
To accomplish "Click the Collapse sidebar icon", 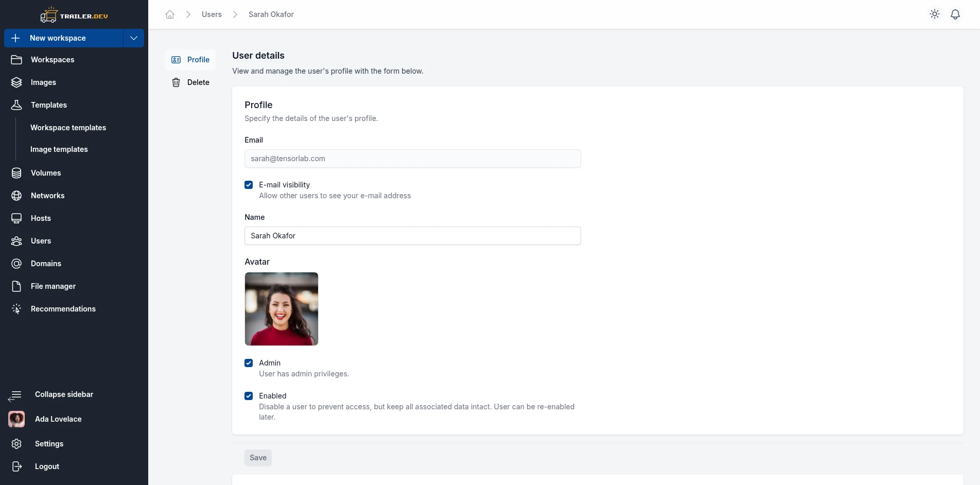I will tap(15, 395).
